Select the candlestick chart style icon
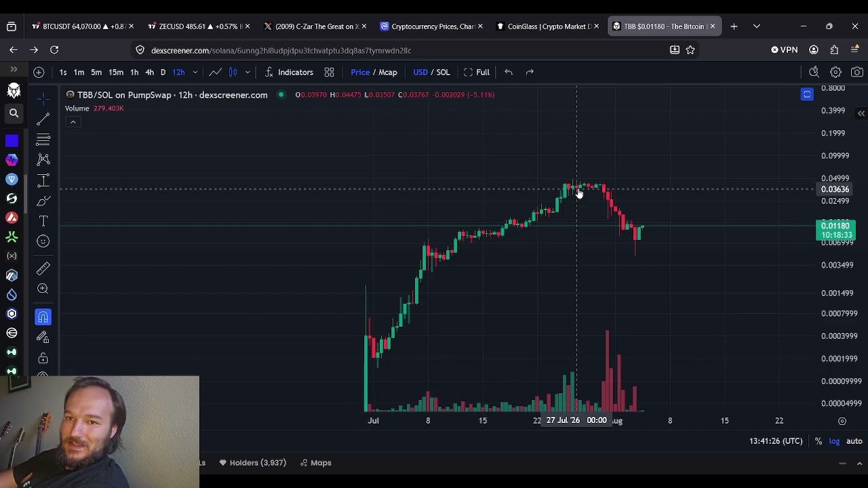Viewport: 868px width, 488px height. coord(233,72)
